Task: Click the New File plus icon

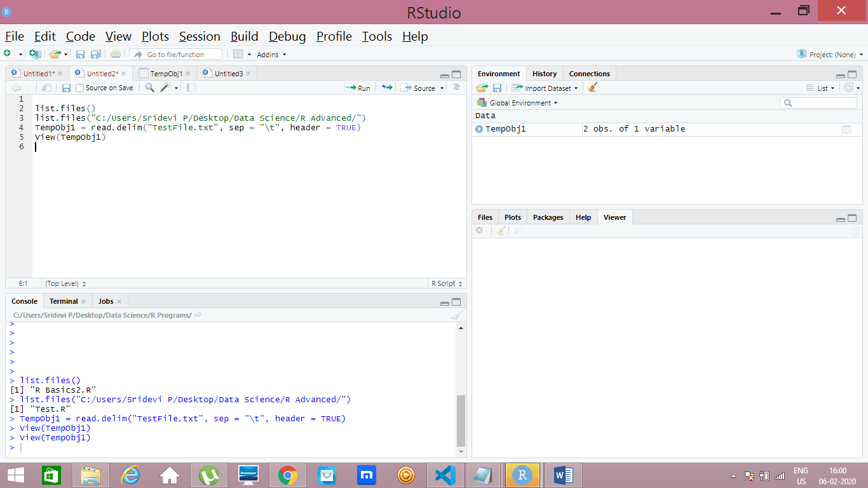Action: point(7,54)
